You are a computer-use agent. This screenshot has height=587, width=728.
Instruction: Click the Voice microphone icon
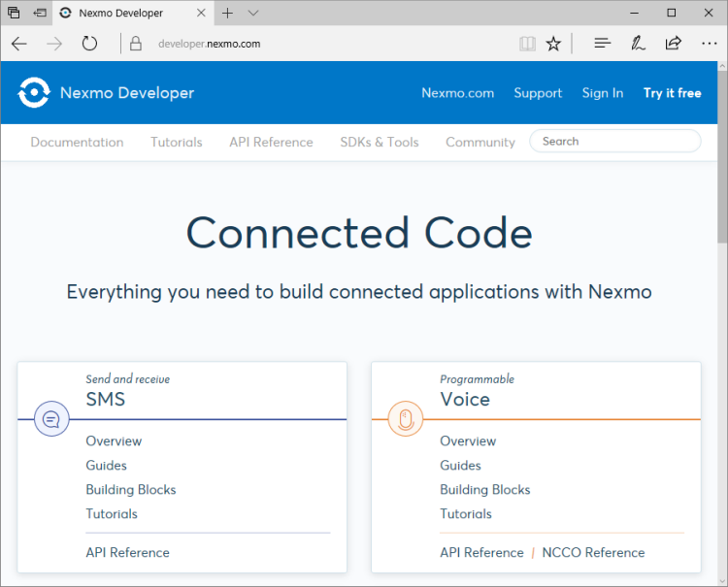(406, 419)
